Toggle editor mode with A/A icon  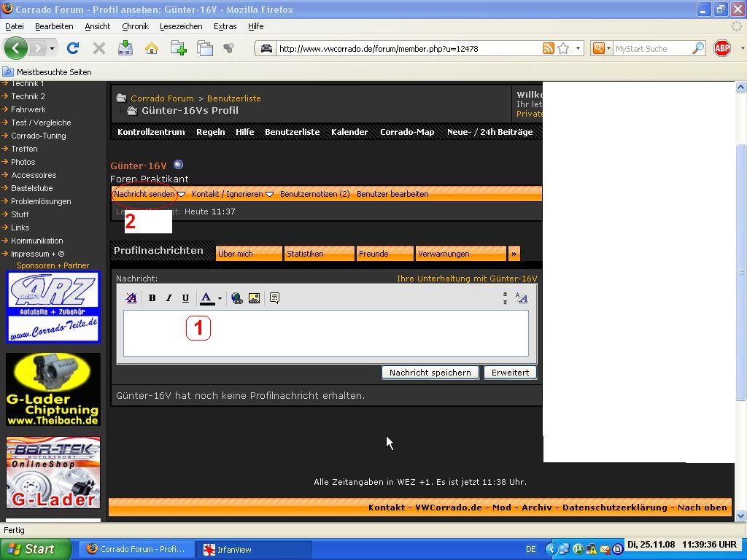coord(521,298)
